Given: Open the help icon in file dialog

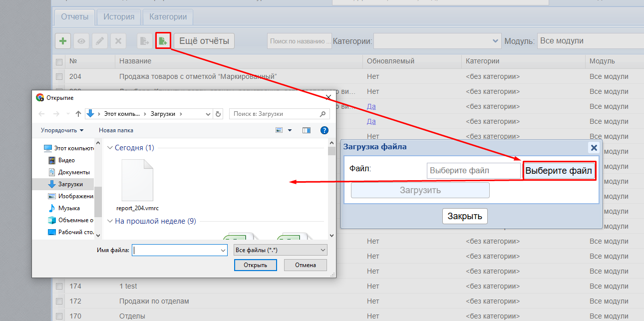Looking at the screenshot, I should pyautogui.click(x=324, y=130).
